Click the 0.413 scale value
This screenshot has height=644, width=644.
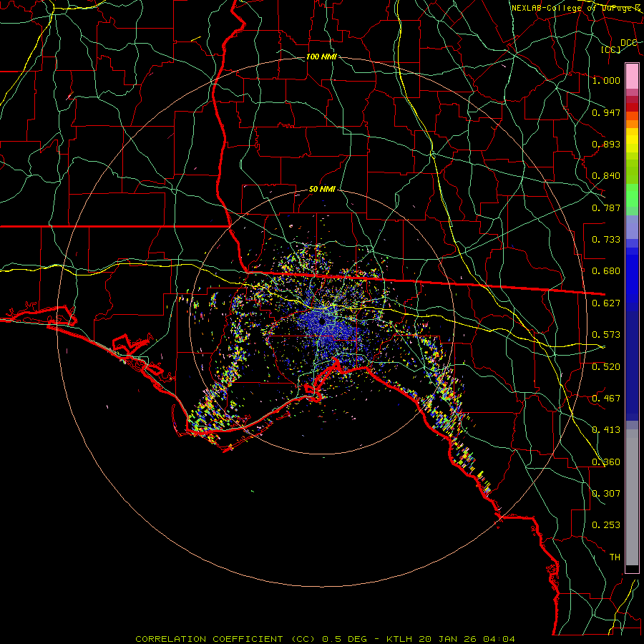606,430
